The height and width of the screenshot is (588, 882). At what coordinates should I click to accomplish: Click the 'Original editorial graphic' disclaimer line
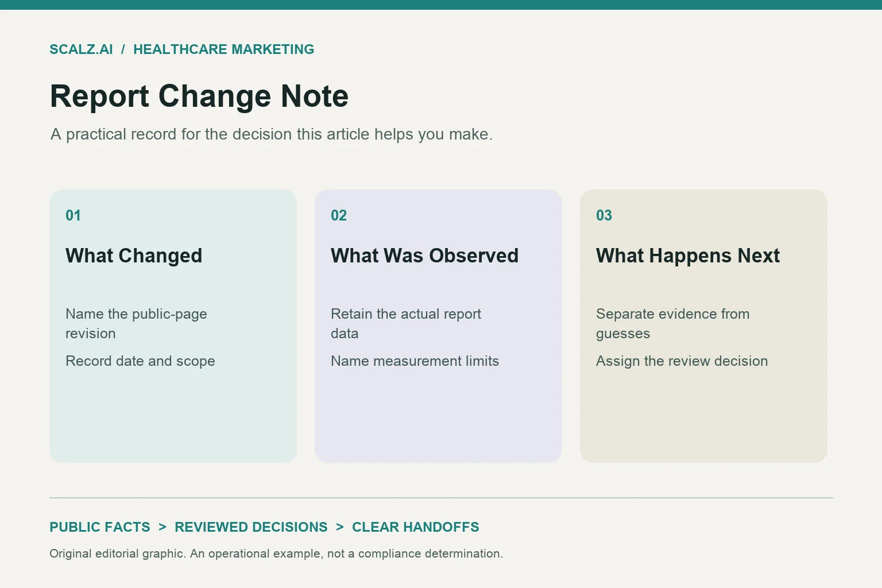tap(276, 554)
